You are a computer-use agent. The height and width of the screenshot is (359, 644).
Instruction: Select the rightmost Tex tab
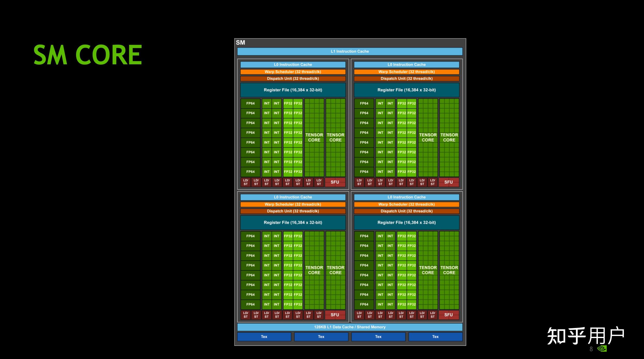(x=435, y=337)
